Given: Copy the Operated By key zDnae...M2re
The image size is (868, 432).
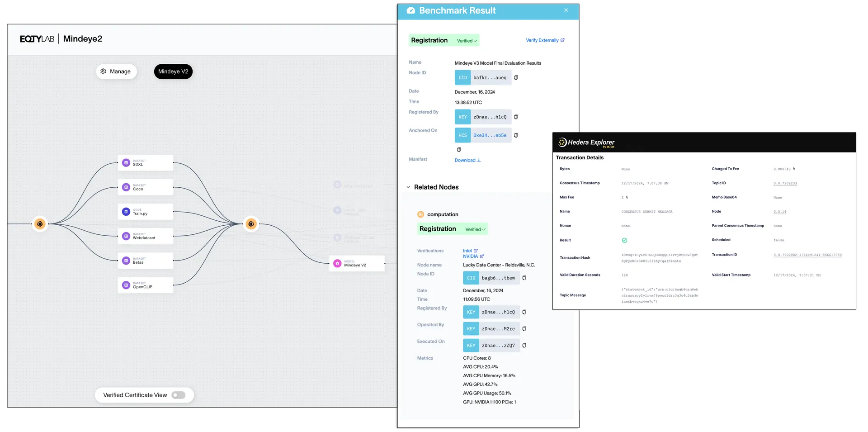Looking at the screenshot, I should pyautogui.click(x=524, y=329).
